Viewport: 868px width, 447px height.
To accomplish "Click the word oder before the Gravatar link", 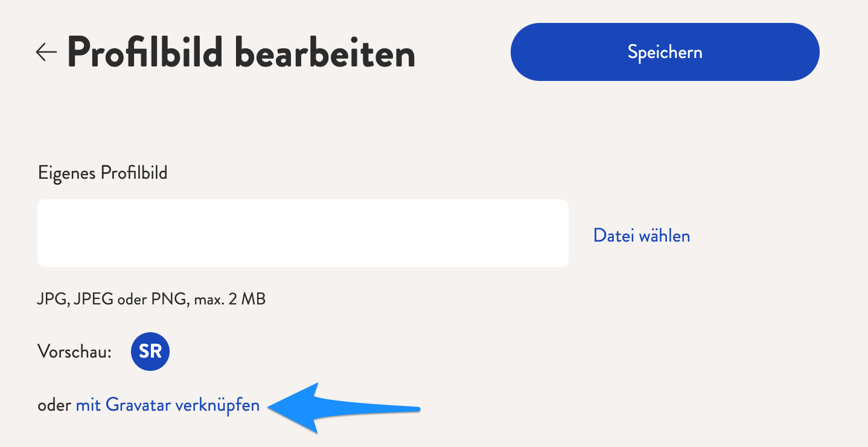I will pos(54,405).
